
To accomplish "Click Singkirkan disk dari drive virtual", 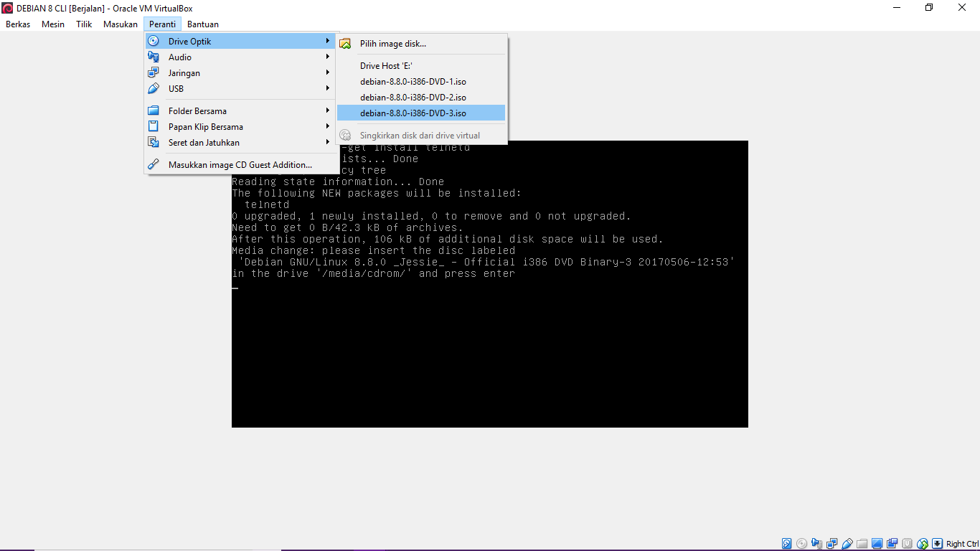I will click(422, 135).
